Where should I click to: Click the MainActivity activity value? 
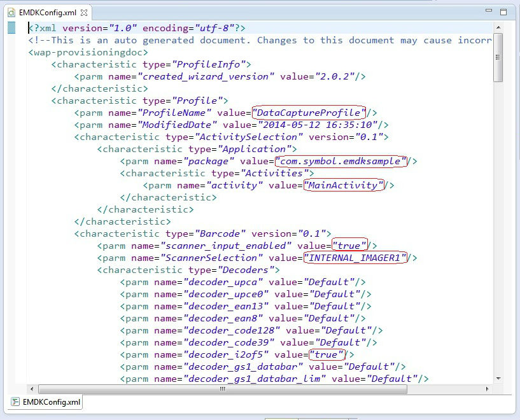[x=344, y=185]
